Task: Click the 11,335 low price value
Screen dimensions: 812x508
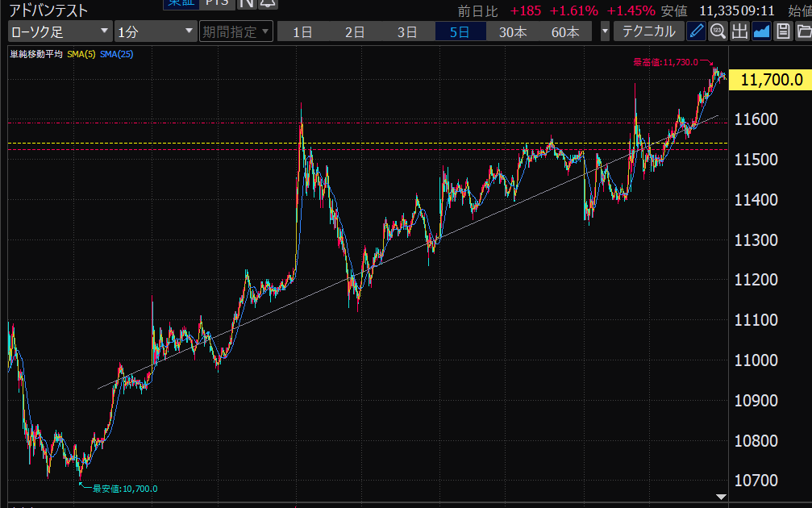Action: [x=718, y=10]
